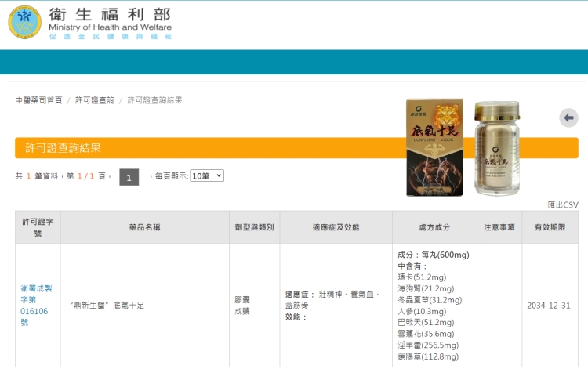
Task: Click the 藥品名稱 column header
Action: click(144, 227)
